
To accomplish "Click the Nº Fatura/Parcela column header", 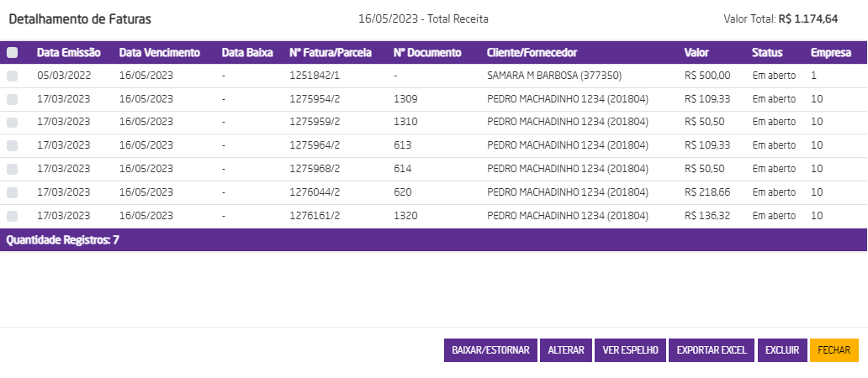I will (x=331, y=53).
